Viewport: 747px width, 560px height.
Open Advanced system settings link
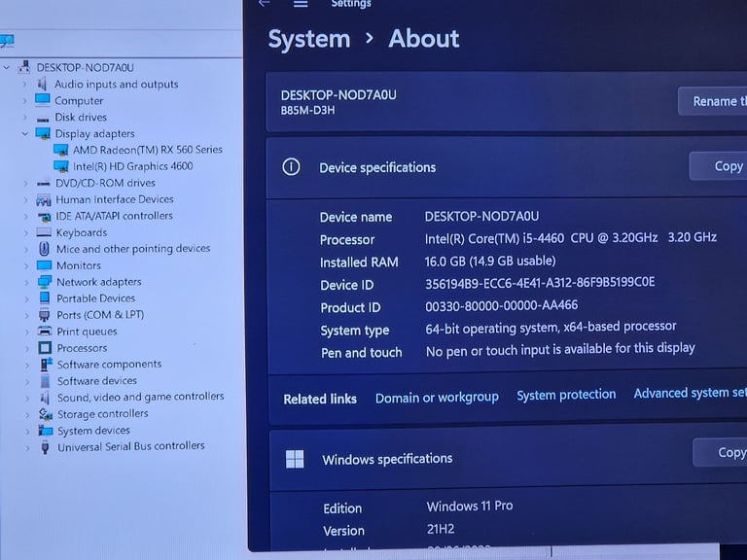691,393
